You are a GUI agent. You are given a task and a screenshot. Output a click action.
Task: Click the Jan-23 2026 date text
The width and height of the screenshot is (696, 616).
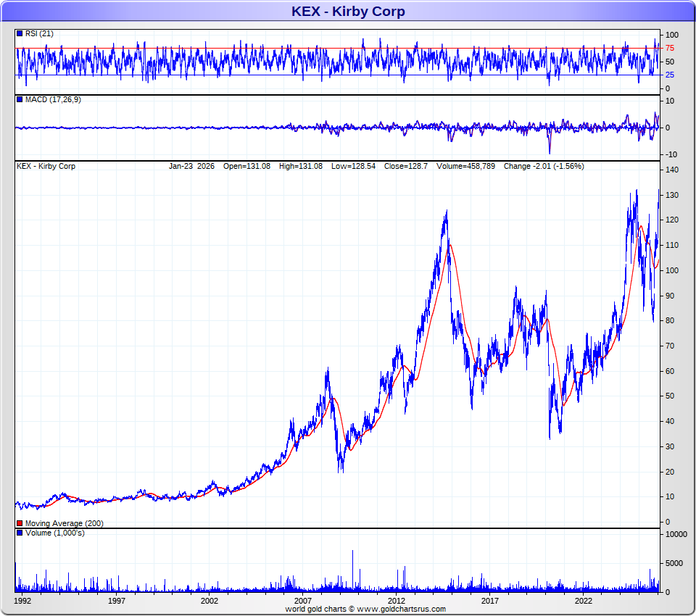coord(191,166)
